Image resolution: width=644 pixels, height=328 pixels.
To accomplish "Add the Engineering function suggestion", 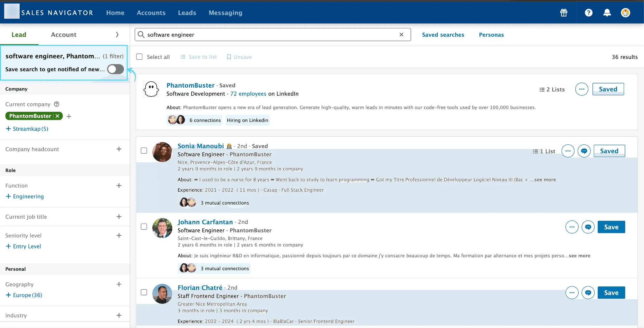I will point(25,197).
